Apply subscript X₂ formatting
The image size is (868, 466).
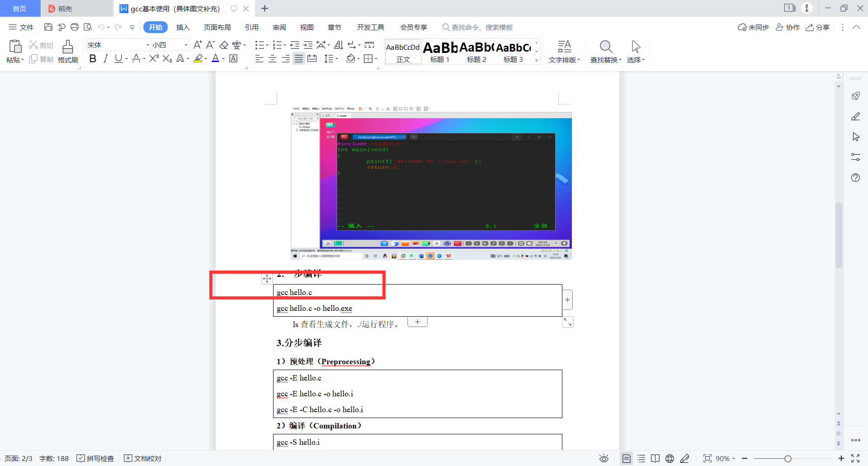pyautogui.click(x=167, y=58)
